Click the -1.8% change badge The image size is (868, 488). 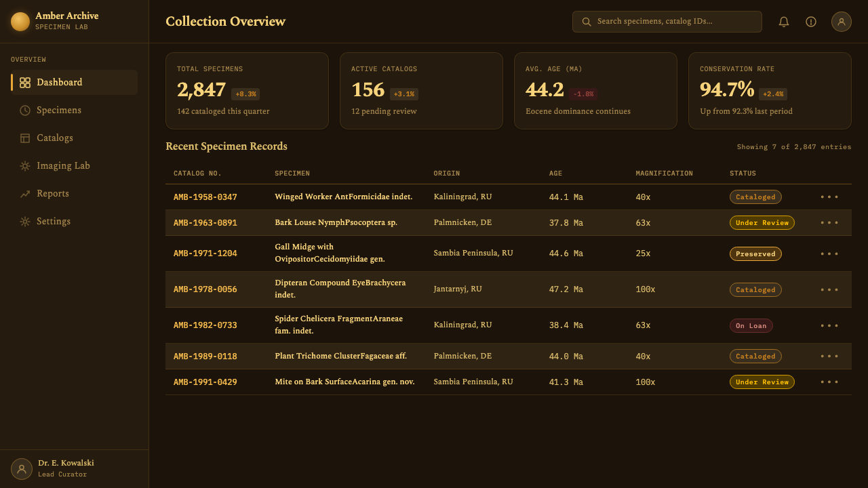click(583, 94)
